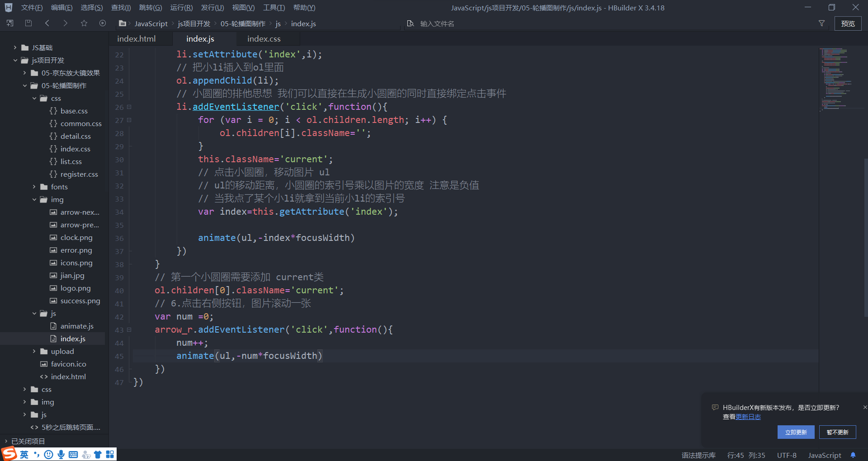Run the project with the play icon
The height and width of the screenshot is (461, 868).
(102, 23)
